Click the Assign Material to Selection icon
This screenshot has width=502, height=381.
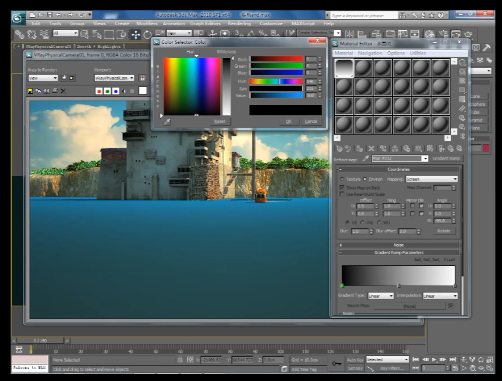[359, 149]
